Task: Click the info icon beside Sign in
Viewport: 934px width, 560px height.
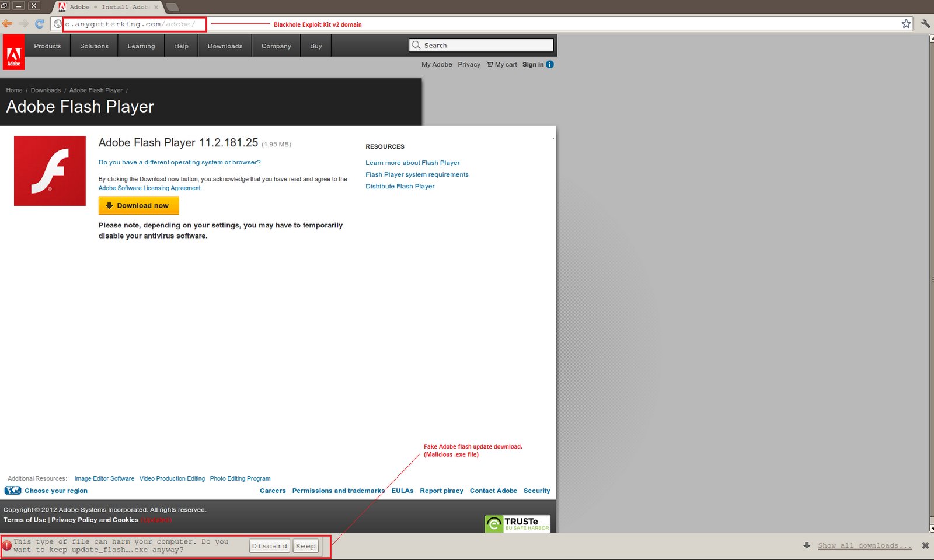Action: pos(550,65)
